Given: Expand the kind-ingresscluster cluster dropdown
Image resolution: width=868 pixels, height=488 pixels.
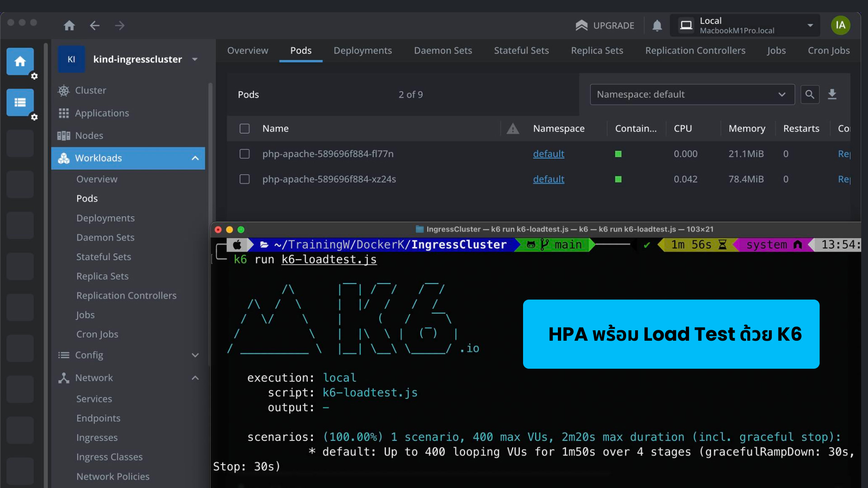Looking at the screenshot, I should 195,59.
